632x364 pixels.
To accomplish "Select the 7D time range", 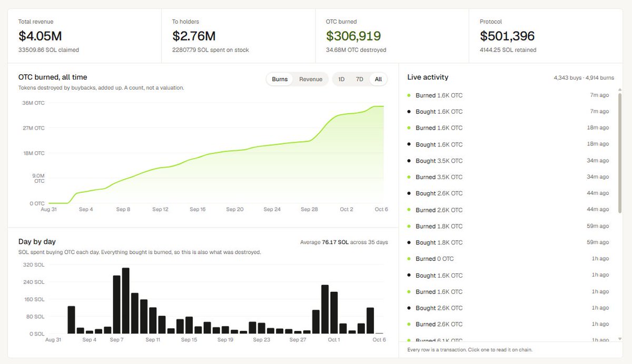I will tap(360, 79).
